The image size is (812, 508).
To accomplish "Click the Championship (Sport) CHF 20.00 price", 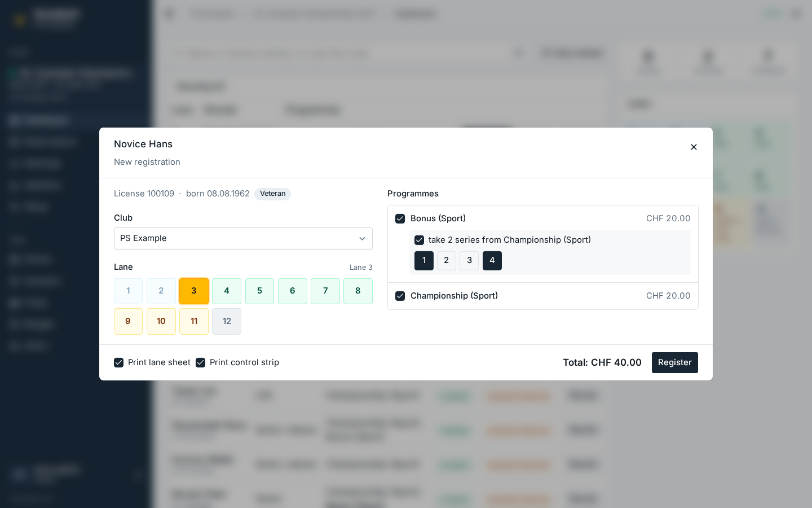I will 668,296.
